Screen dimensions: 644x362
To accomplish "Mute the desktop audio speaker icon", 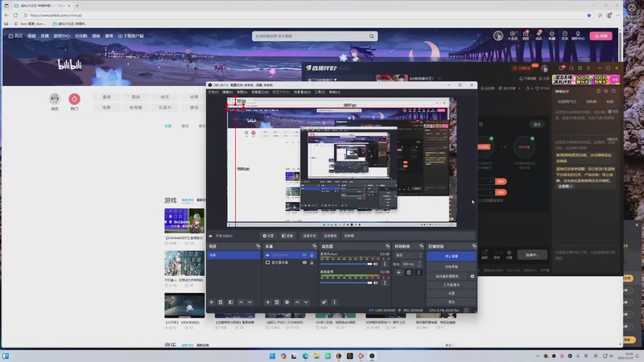I will pyautogui.click(x=378, y=281).
